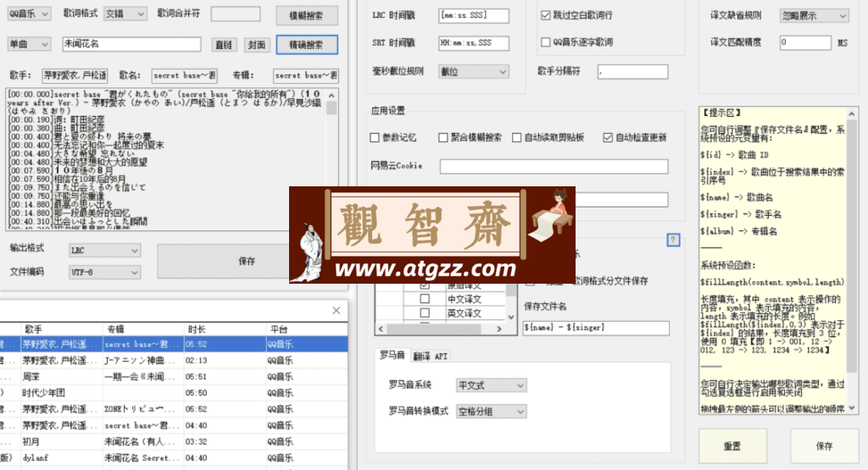Open the 歌词格式 dropdown showing 交错
This screenshot has width=868, height=470.
(x=125, y=14)
